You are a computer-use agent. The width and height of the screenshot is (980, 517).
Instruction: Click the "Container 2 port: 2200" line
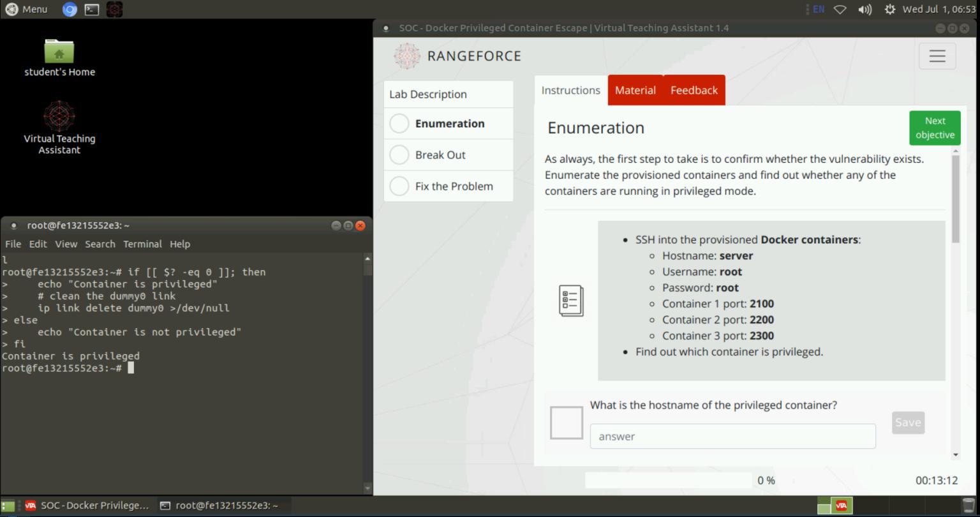click(x=718, y=320)
